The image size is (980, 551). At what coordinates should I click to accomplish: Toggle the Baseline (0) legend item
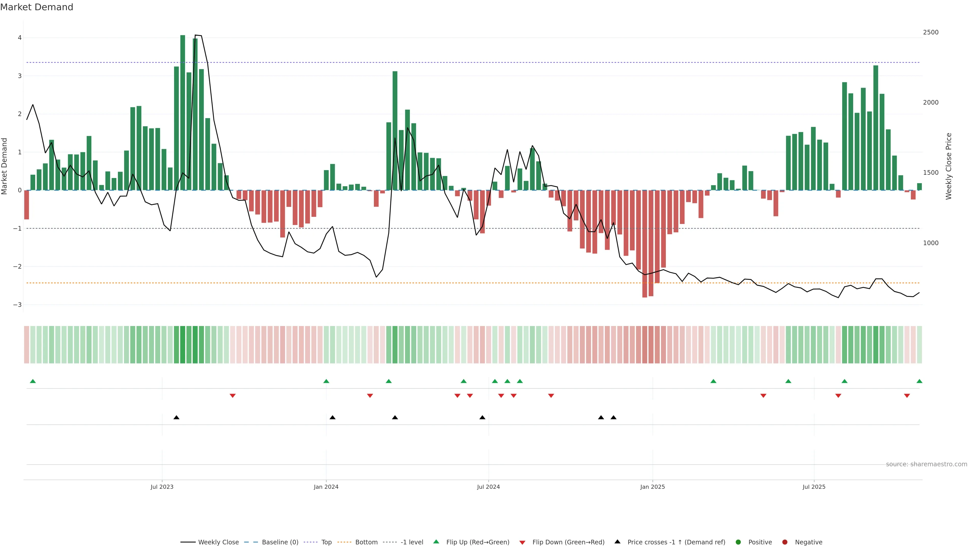(280, 542)
